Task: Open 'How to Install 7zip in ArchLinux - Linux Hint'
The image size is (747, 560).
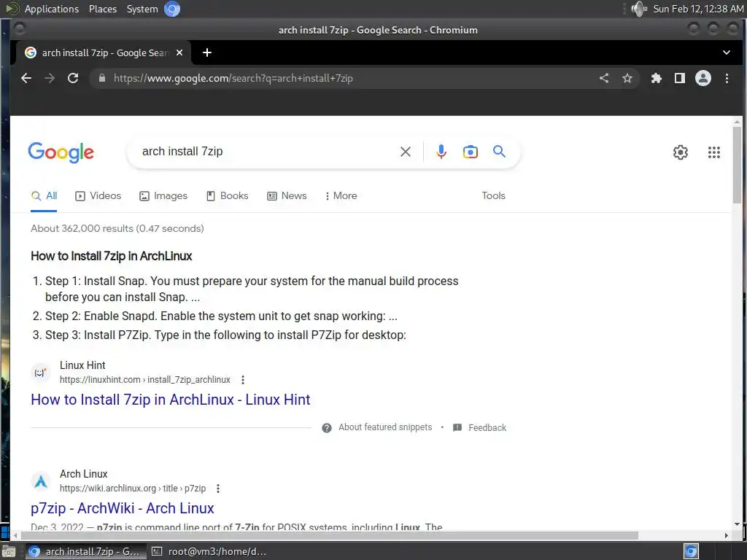Action: 171,400
